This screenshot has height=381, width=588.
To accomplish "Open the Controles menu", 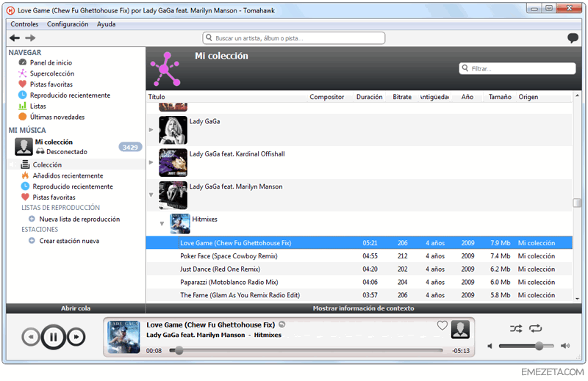I will [x=24, y=24].
